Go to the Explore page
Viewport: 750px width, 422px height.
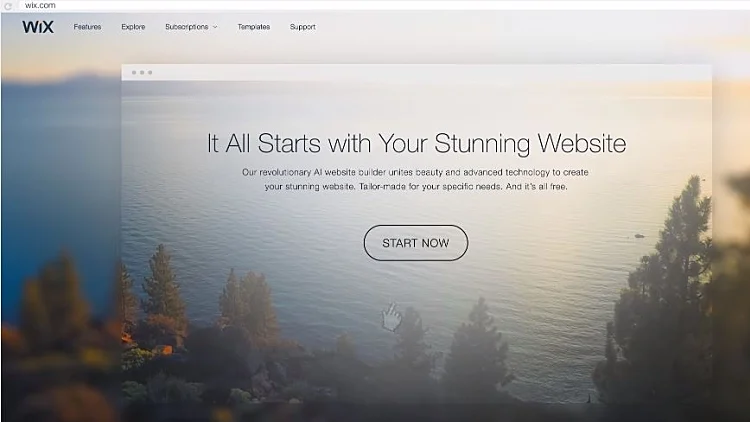[133, 27]
